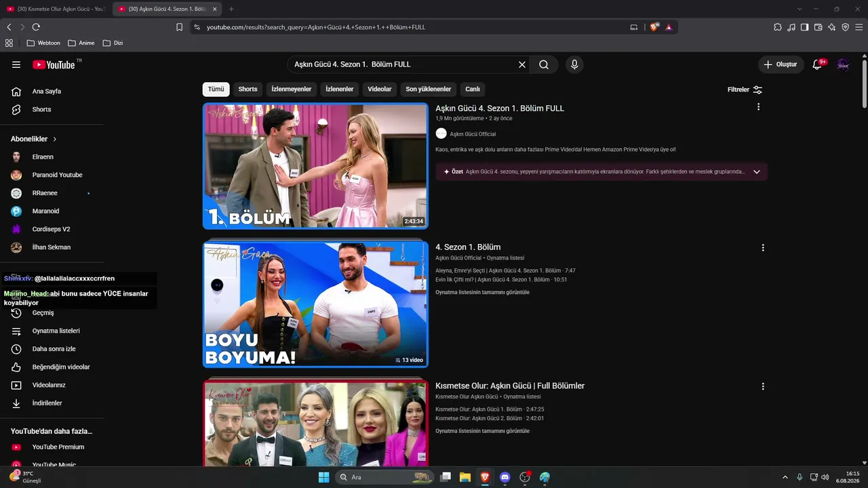This screenshot has height=488, width=868.
Task: Click the page vertical scrollbar
Action: 865,83
